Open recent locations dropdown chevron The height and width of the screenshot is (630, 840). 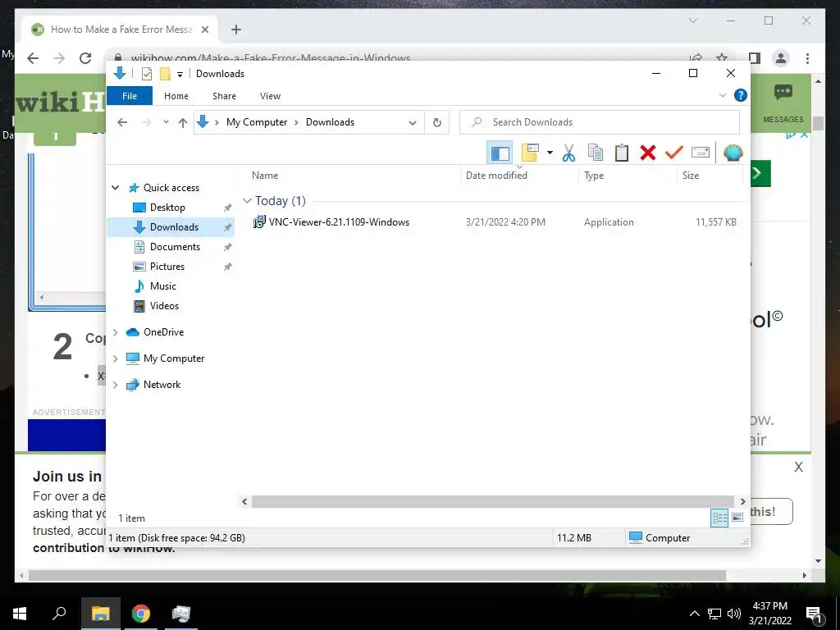point(166,122)
